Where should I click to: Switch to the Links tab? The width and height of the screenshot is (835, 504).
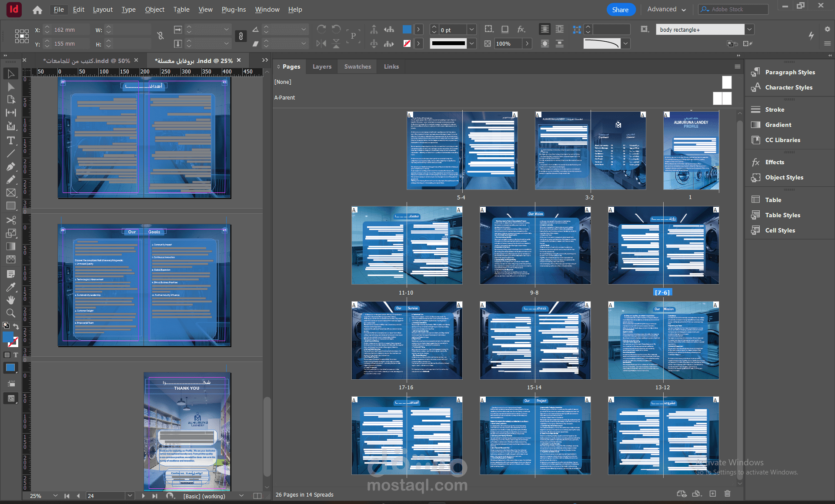[x=391, y=66]
